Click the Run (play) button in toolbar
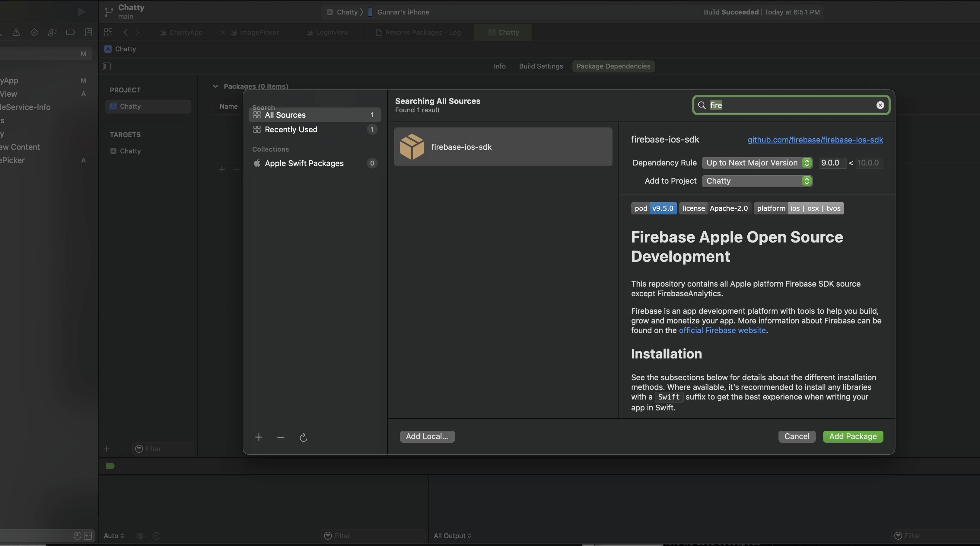 (81, 11)
